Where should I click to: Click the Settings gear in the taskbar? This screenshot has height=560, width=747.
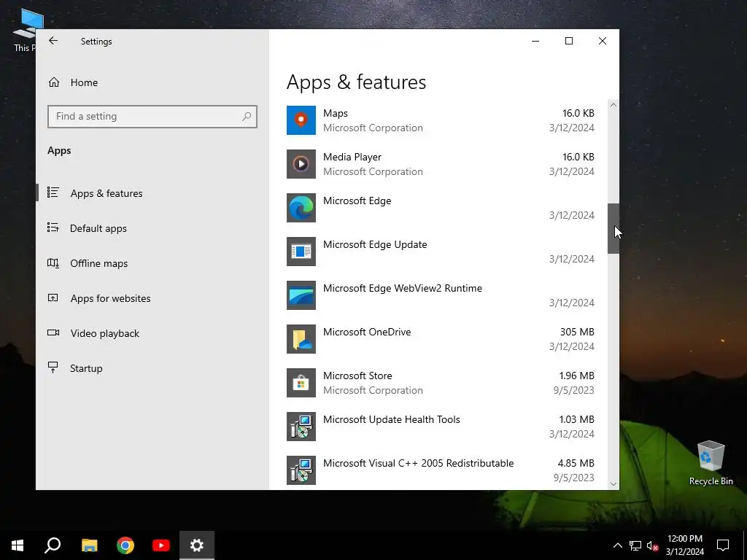click(197, 545)
